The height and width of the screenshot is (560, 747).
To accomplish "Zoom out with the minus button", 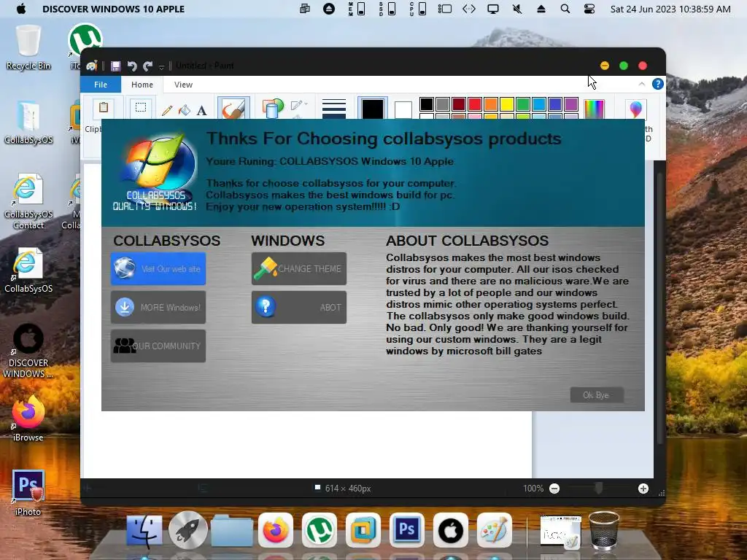I will click(x=554, y=489).
